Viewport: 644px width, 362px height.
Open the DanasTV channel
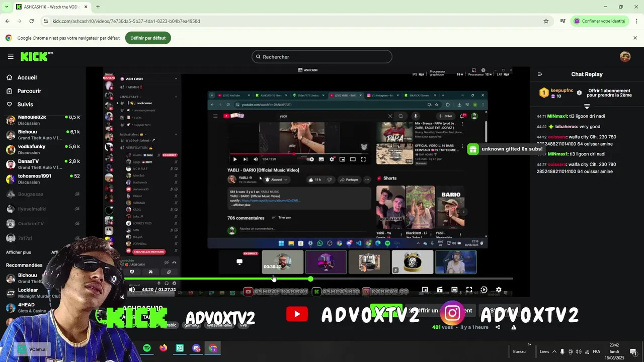click(x=43, y=164)
